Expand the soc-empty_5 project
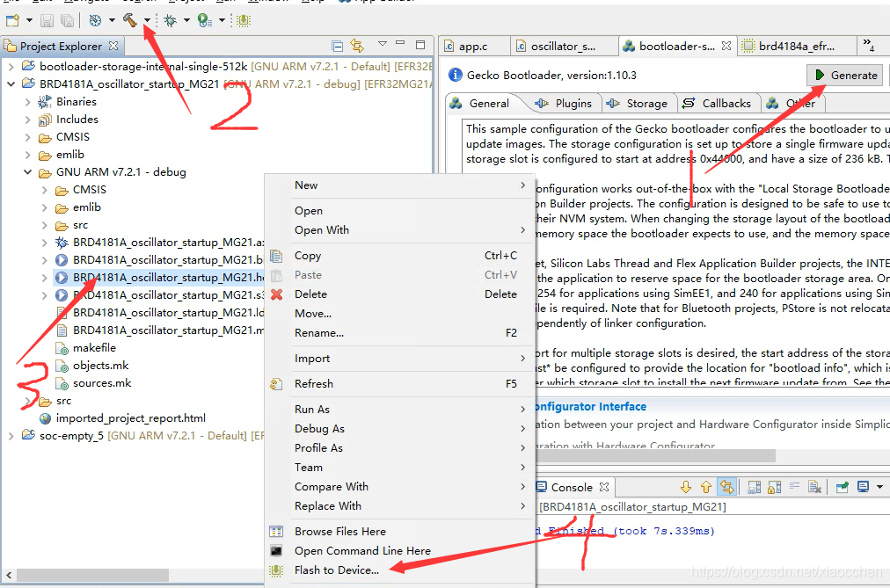The height and width of the screenshot is (588, 890). pos(11,436)
